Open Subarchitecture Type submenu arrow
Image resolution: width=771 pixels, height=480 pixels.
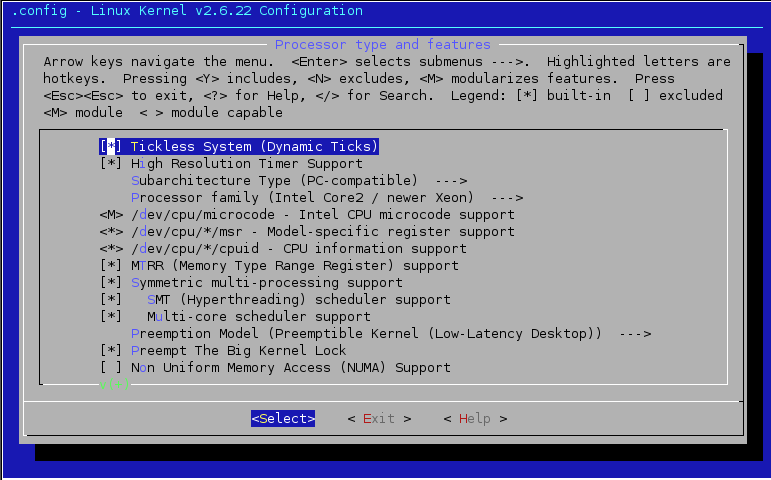pos(451,181)
